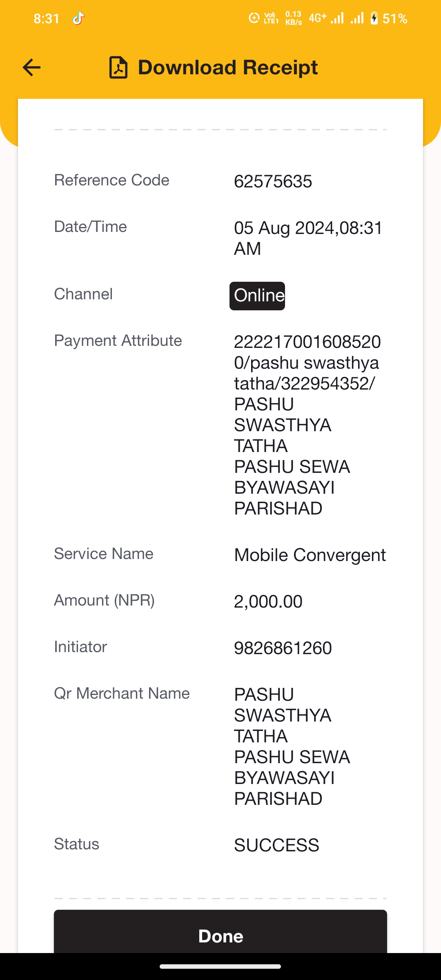This screenshot has width=441, height=980.
Task: Tap the home gesture navigation bar
Action: coord(220,967)
